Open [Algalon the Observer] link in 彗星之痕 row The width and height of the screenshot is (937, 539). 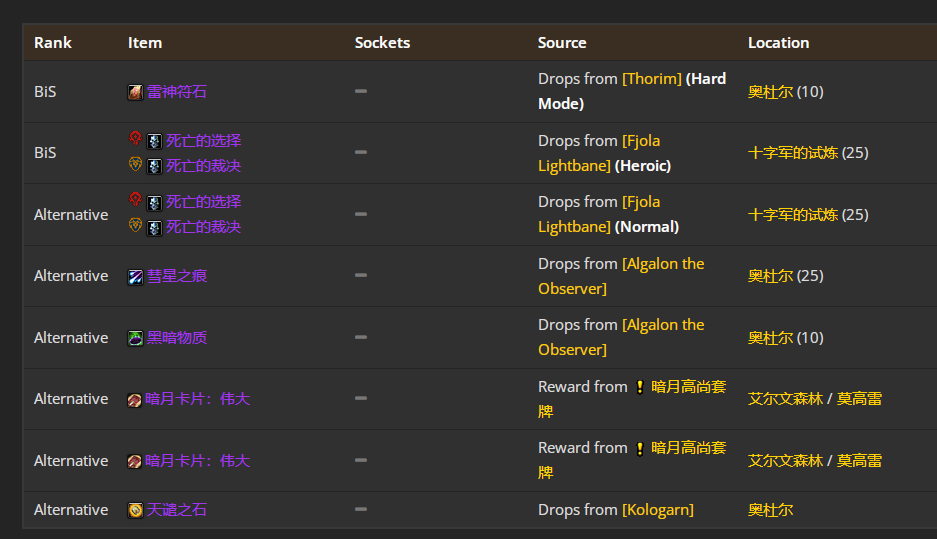click(x=621, y=276)
